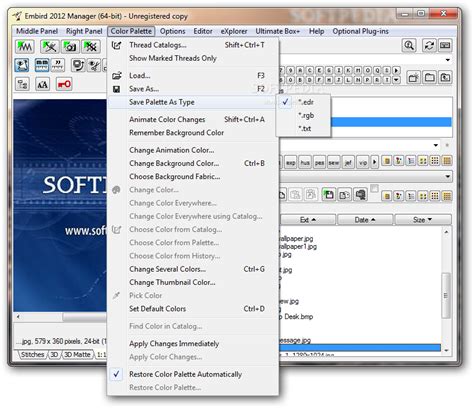The image size is (474, 408).
Task: Click the AA text size icon
Action: [42, 84]
